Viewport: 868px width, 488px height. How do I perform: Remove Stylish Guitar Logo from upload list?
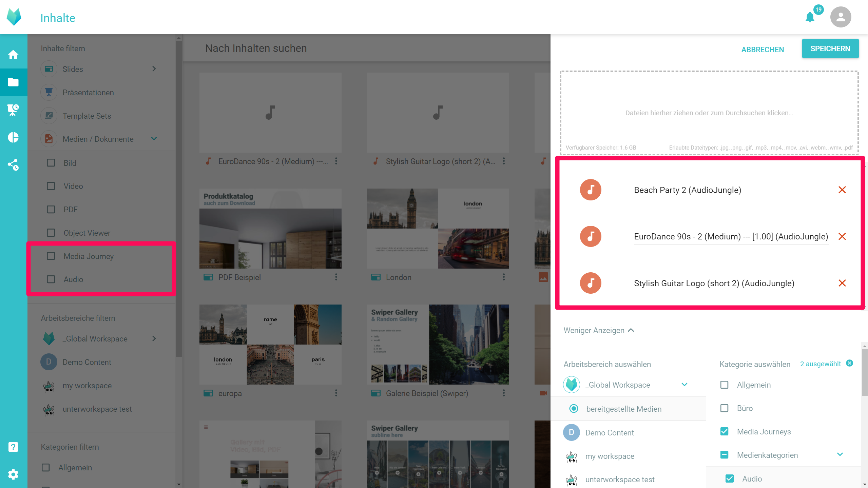[842, 283]
